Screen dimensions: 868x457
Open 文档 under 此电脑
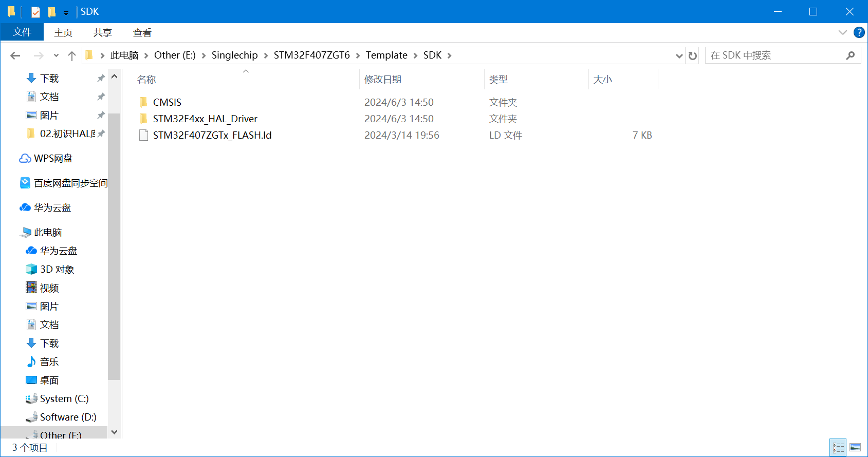(49, 325)
